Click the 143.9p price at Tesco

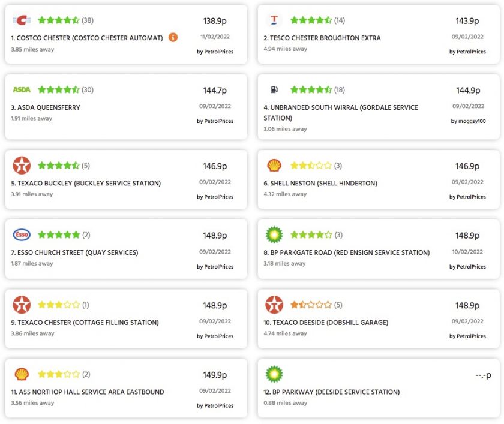pos(467,21)
